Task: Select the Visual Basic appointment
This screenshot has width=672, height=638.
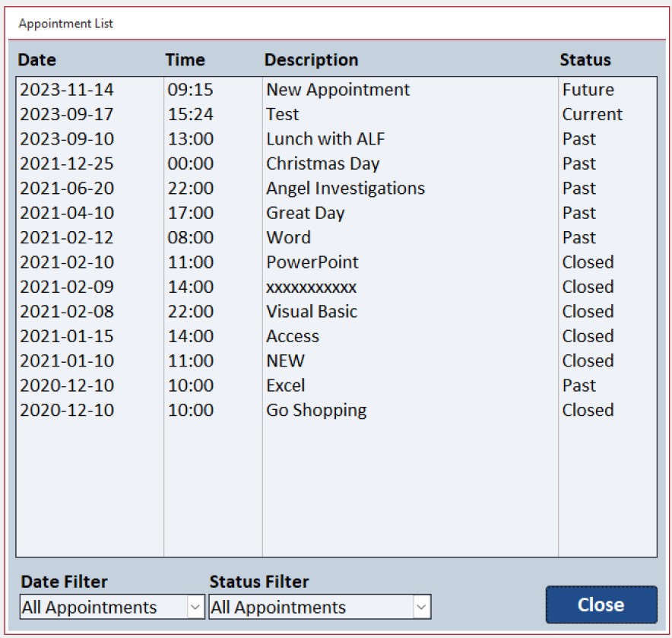Action: point(311,312)
